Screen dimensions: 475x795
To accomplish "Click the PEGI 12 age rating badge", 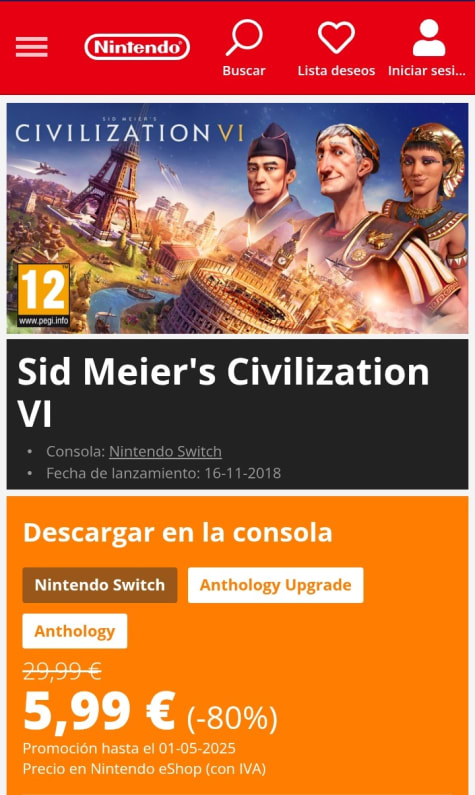I will (x=44, y=295).
